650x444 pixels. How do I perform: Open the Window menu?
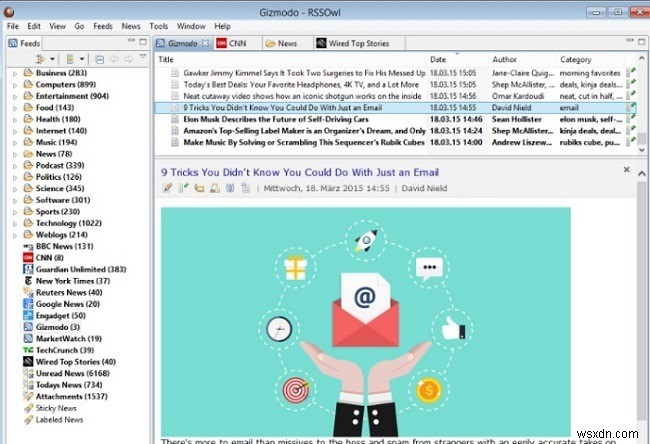[191, 26]
